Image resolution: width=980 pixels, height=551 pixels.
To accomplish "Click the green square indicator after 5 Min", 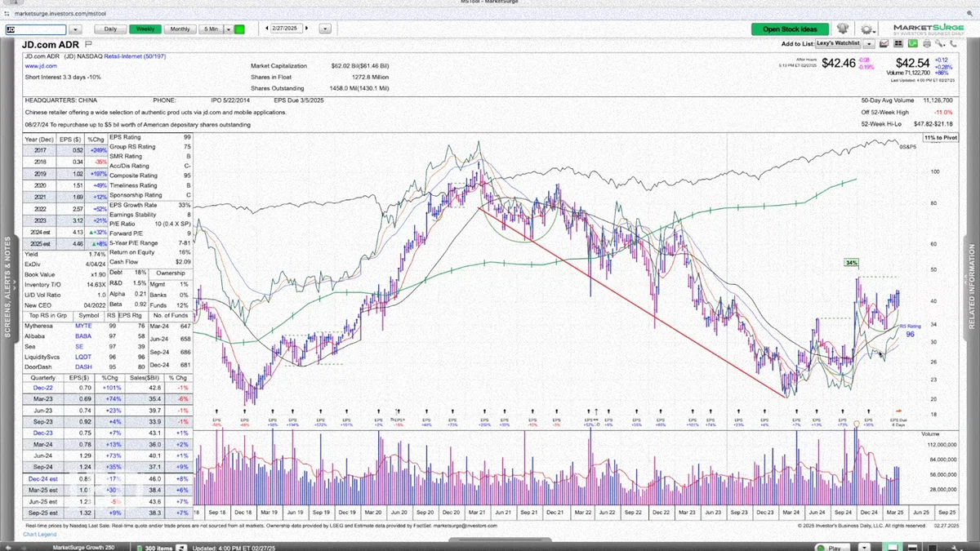I will (239, 29).
